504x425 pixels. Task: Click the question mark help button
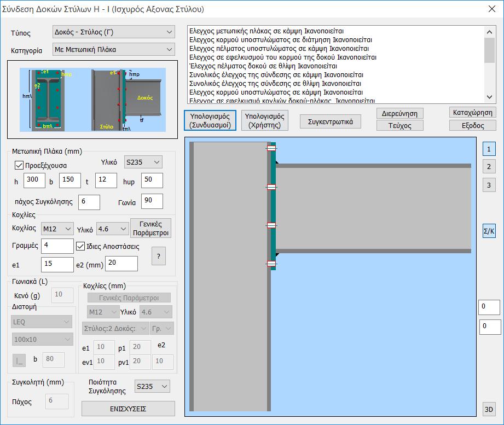pyautogui.click(x=159, y=256)
